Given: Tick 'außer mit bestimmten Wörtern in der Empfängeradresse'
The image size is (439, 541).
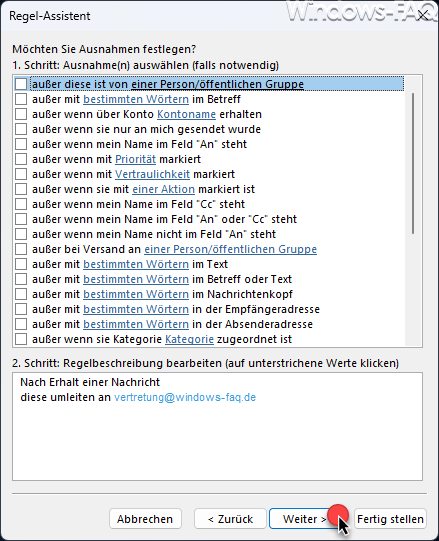Looking at the screenshot, I should [x=21, y=309].
